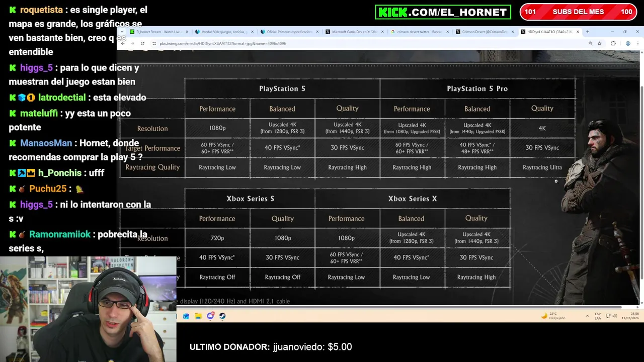Click chat username Ramonramiiok
644x362 pixels.
click(x=60, y=235)
